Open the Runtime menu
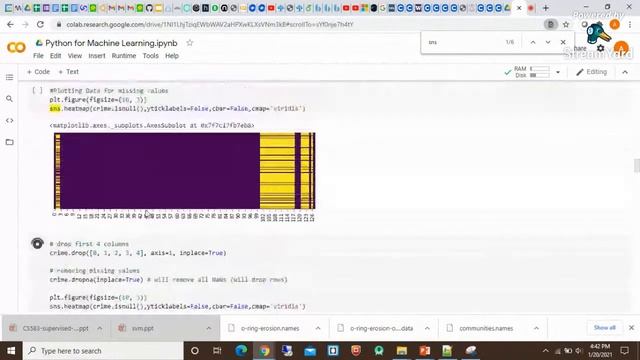The image size is (640, 360). 124,56
